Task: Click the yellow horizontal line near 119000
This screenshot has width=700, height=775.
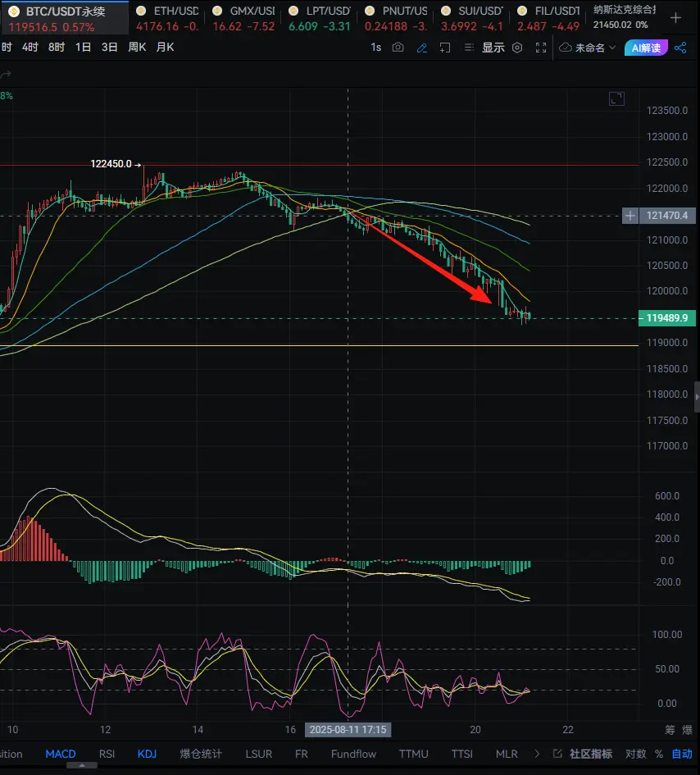Action: (x=319, y=345)
